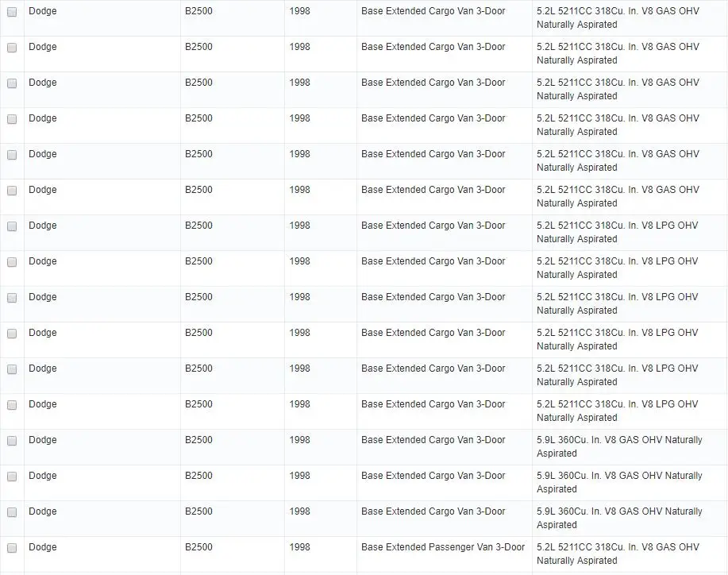Tick the checkbox for the Passenger Van row
Viewport: 728px width, 575px height.
(x=12, y=547)
